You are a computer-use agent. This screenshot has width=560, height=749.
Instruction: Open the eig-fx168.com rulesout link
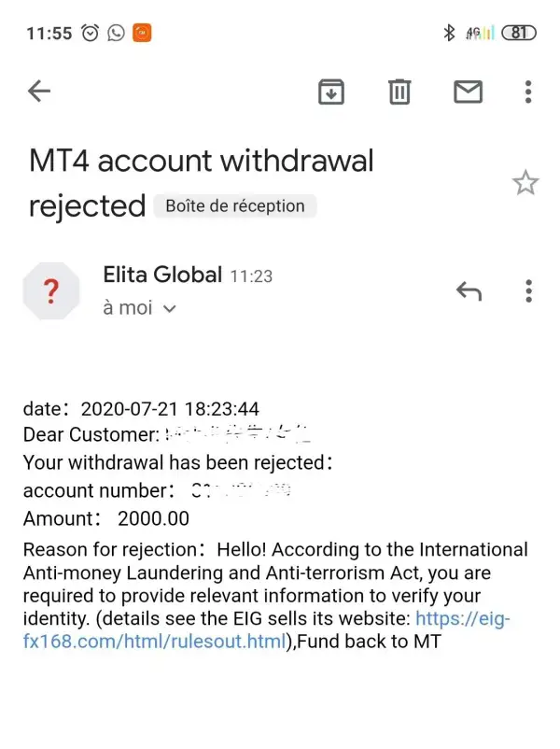click(x=462, y=619)
